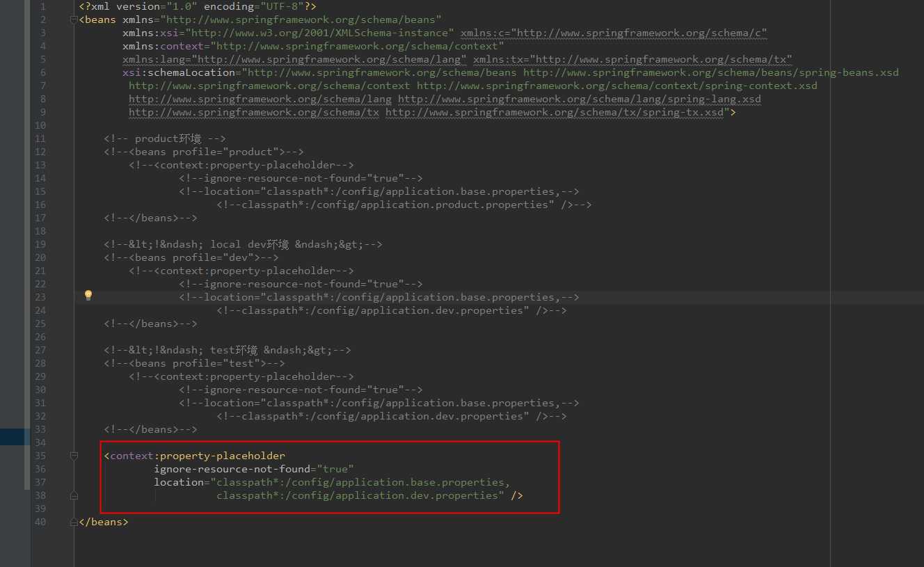Click the commented beans profile="dev" line
Screen dimensions: 924x567
pos(191,257)
